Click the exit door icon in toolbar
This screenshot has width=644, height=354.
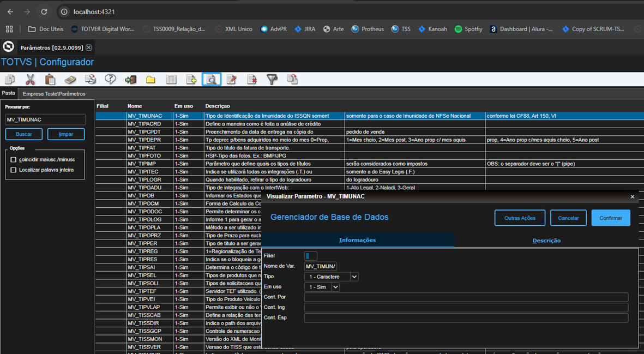click(x=130, y=80)
